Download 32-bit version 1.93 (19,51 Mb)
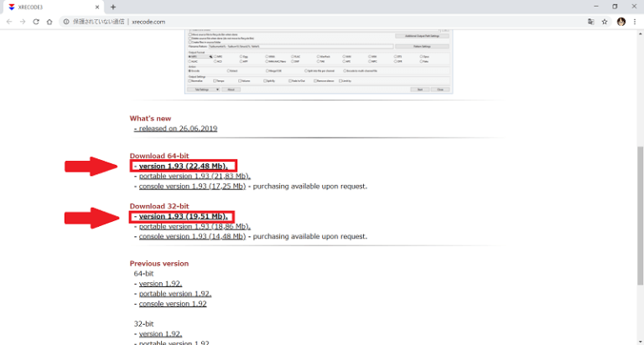 click(184, 216)
